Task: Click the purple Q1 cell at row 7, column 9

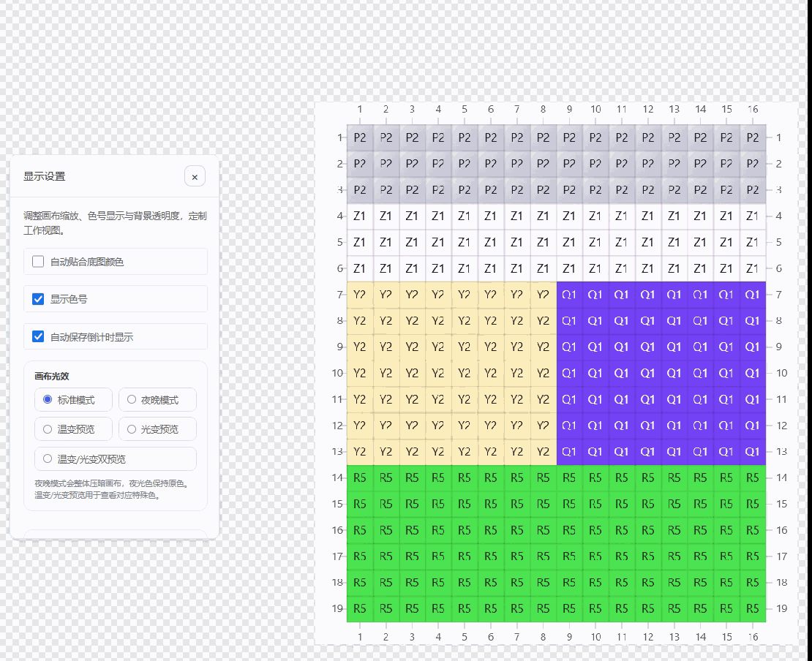Action: click(569, 295)
